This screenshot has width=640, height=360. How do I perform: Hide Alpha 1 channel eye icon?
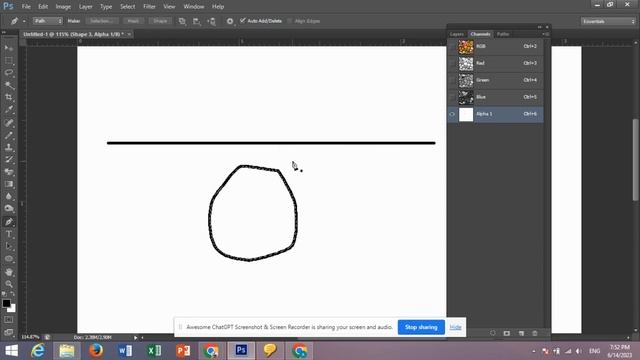[x=452, y=114]
